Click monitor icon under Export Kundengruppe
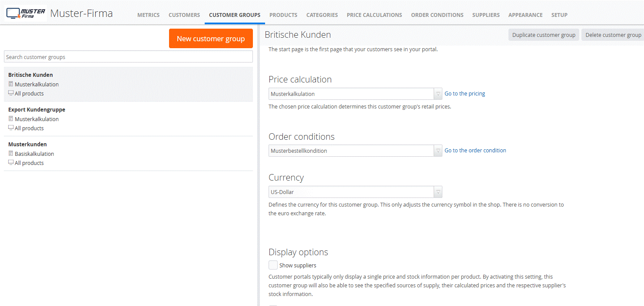This screenshot has height=306, width=644. click(11, 128)
